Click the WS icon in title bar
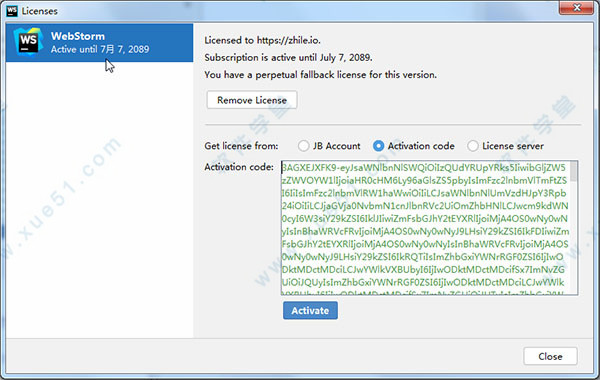The image size is (600, 380). tap(12, 11)
